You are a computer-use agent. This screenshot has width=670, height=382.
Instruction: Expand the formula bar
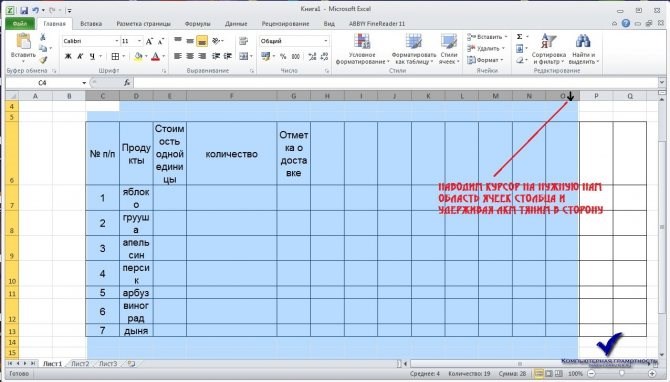coord(662,82)
